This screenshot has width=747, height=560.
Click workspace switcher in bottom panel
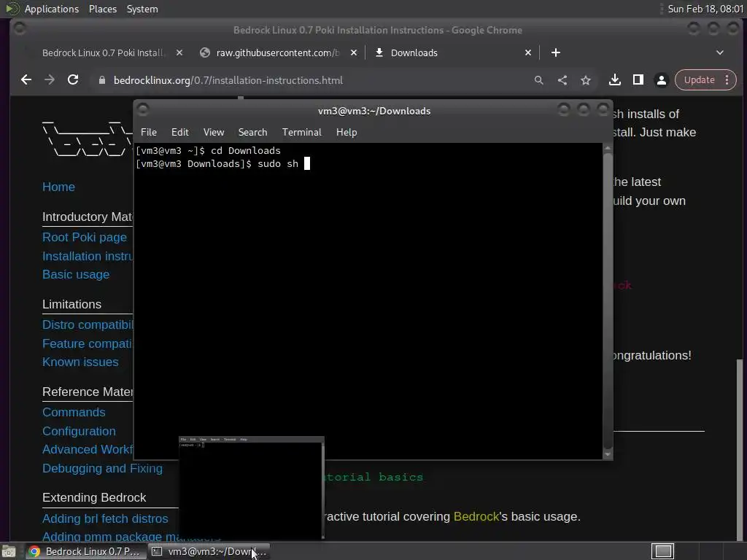(662, 551)
